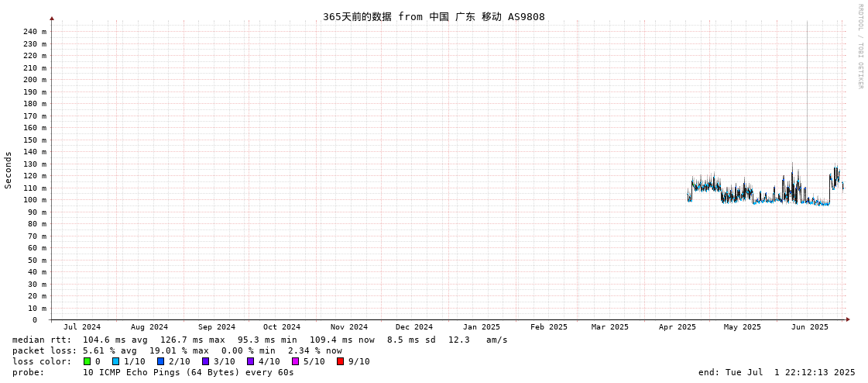Click the loss color label
Viewport: 868px width, 383px height.
point(42,361)
